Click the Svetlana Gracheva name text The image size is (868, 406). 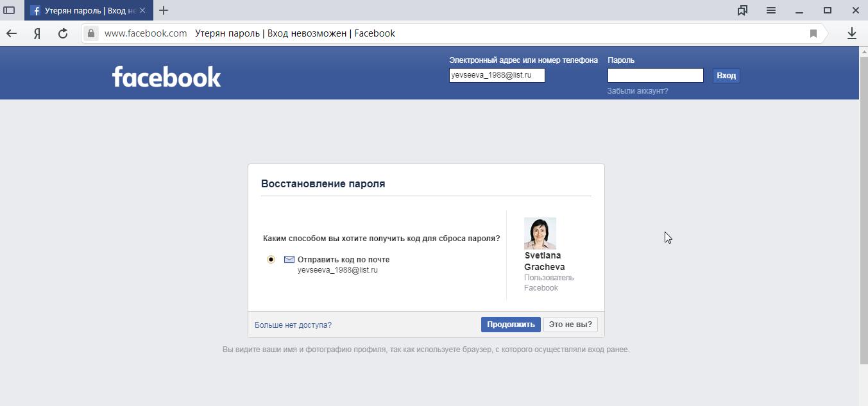pos(545,261)
